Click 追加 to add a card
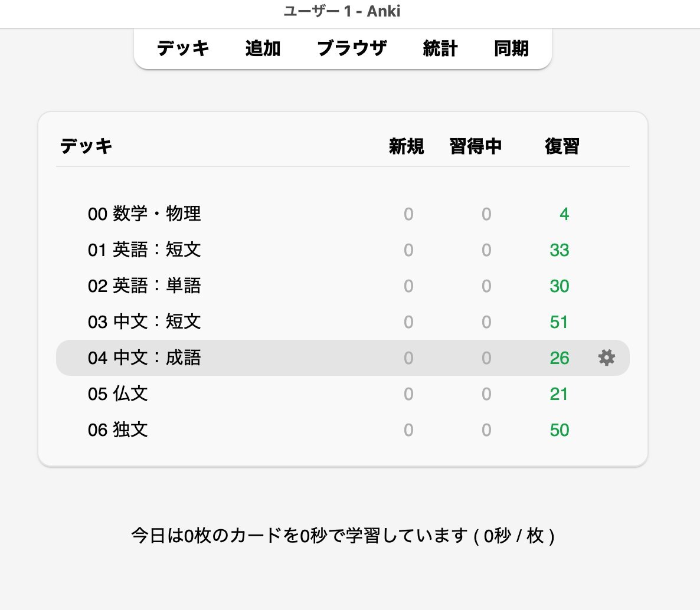The width and height of the screenshot is (700, 610). pyautogui.click(x=263, y=48)
